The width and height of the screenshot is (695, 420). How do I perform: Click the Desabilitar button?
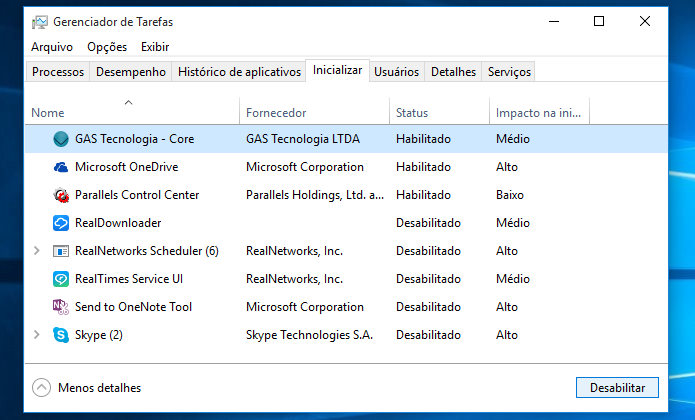(617, 388)
